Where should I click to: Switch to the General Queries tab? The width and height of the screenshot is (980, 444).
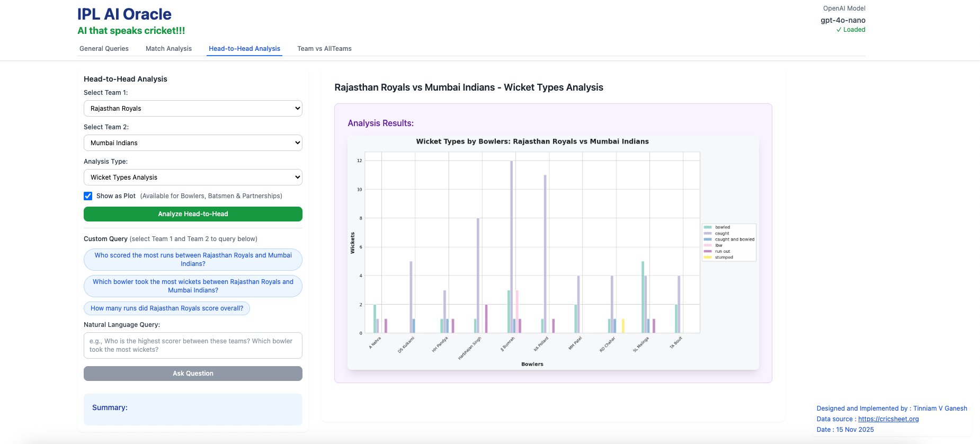pos(104,49)
